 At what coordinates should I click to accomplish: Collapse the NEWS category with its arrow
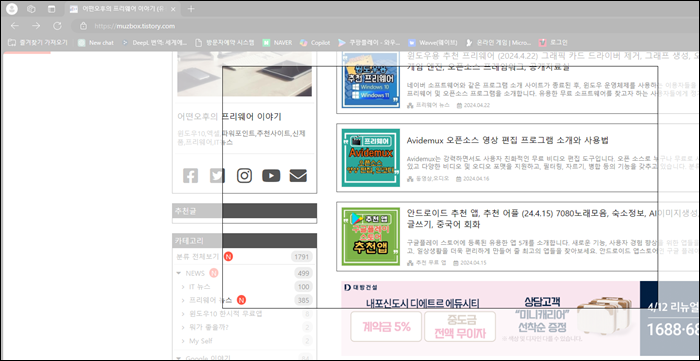[x=179, y=273]
